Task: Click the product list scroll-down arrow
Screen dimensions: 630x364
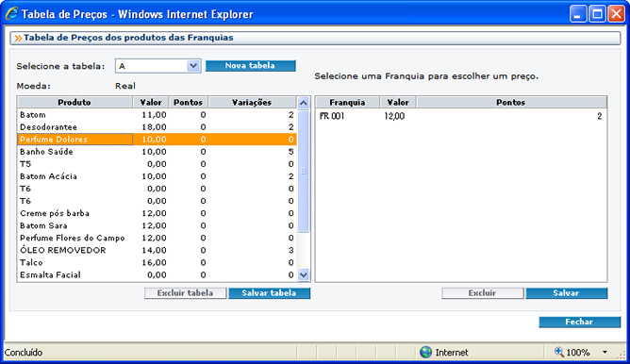Action: [x=304, y=275]
